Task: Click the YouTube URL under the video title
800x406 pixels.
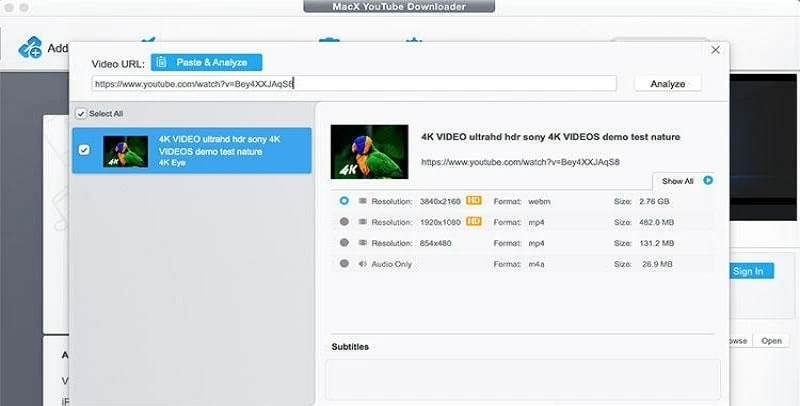Action: click(x=520, y=162)
